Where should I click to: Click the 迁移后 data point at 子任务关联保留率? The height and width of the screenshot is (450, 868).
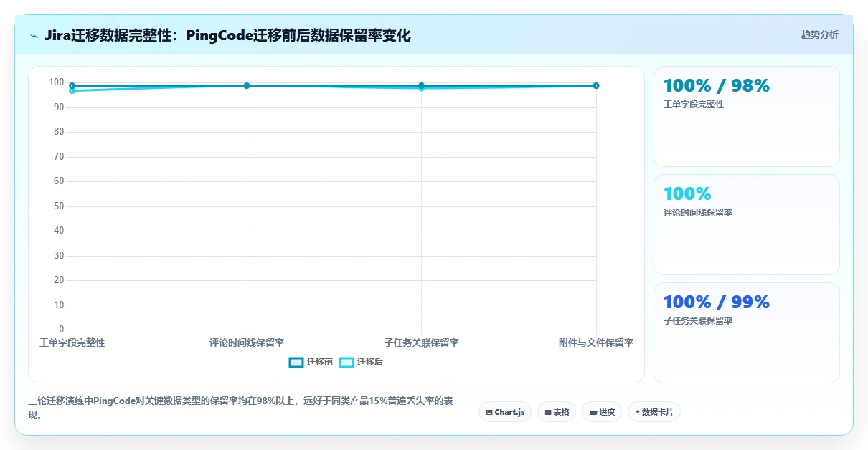(421, 88)
